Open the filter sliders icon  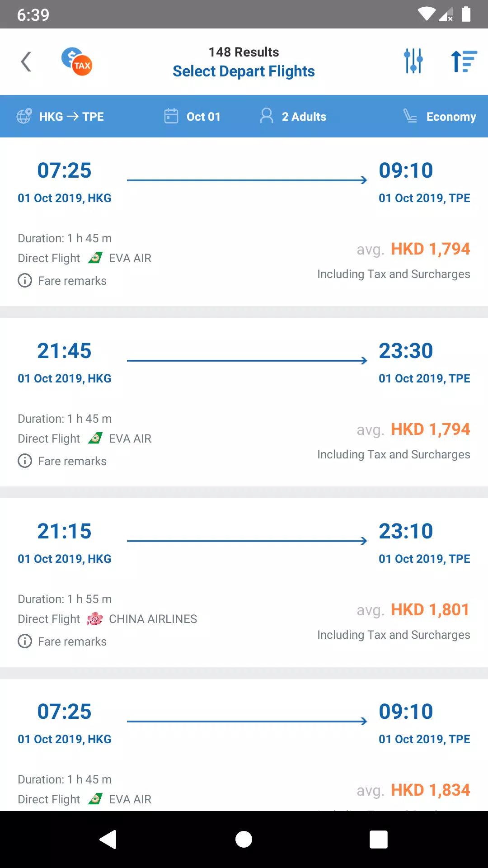(413, 61)
